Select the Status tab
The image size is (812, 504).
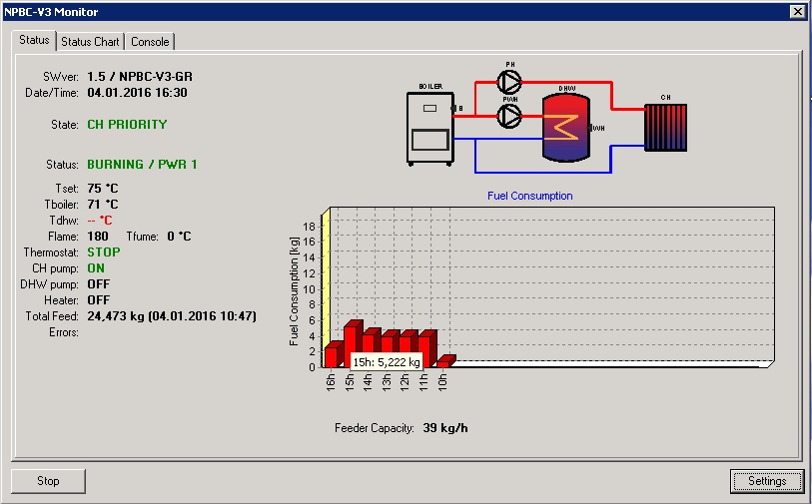pyautogui.click(x=33, y=40)
